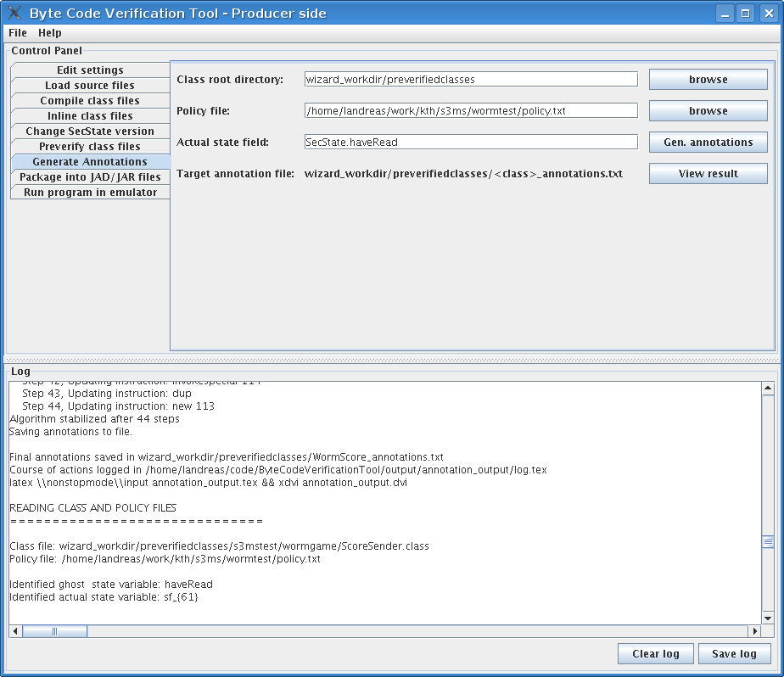Click the horizontal log scrollbar thumb
Viewport: 784px width, 677px height.
click(x=55, y=631)
